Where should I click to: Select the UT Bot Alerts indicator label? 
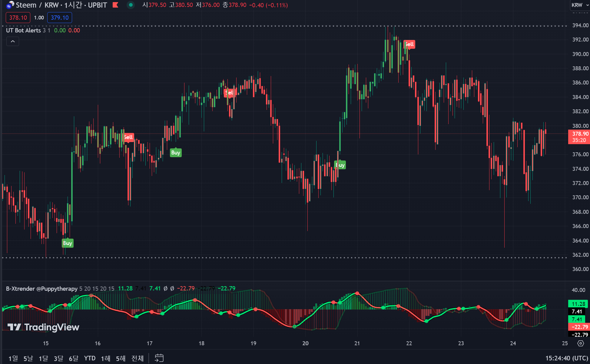(23, 30)
